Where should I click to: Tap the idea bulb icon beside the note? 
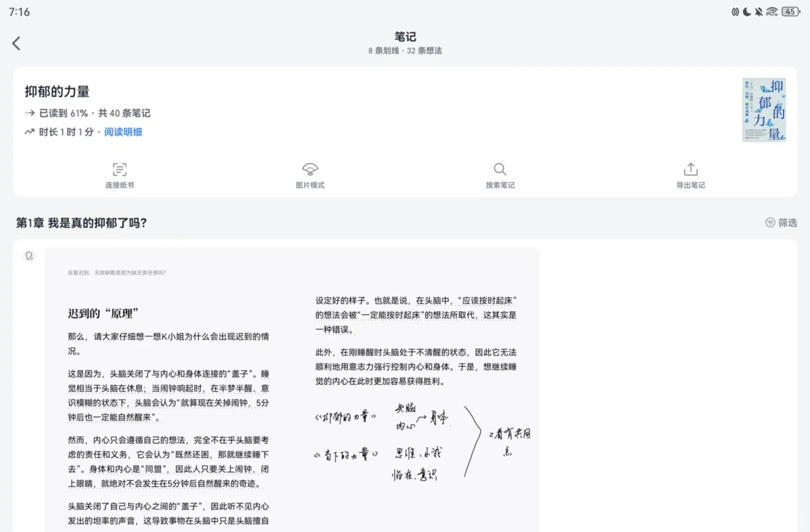click(29, 256)
